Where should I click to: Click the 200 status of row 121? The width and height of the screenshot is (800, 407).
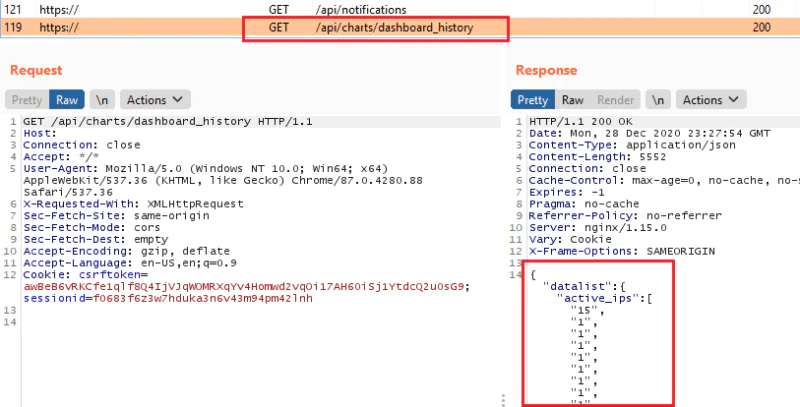point(761,9)
